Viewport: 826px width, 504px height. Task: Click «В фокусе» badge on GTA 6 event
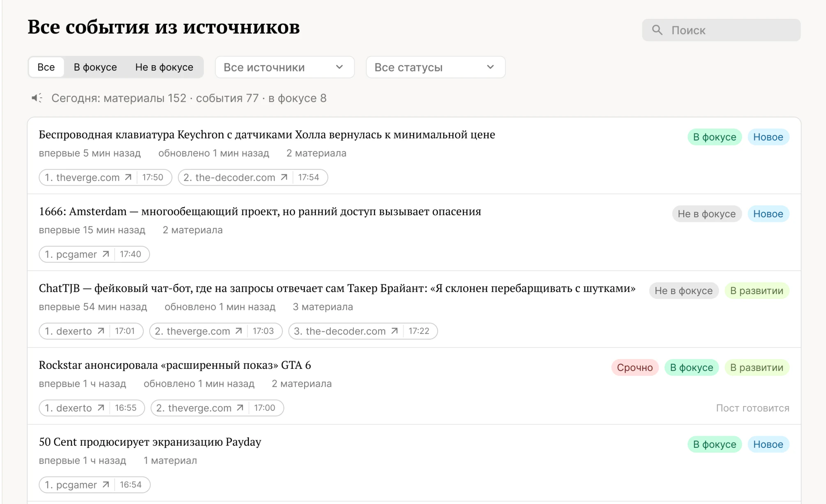(x=692, y=367)
